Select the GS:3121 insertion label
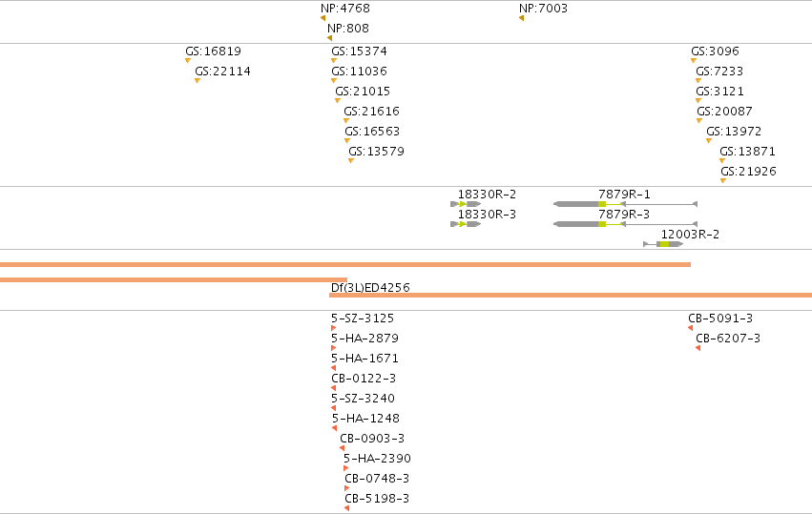Viewport: 812px width, 514px height. click(x=719, y=92)
